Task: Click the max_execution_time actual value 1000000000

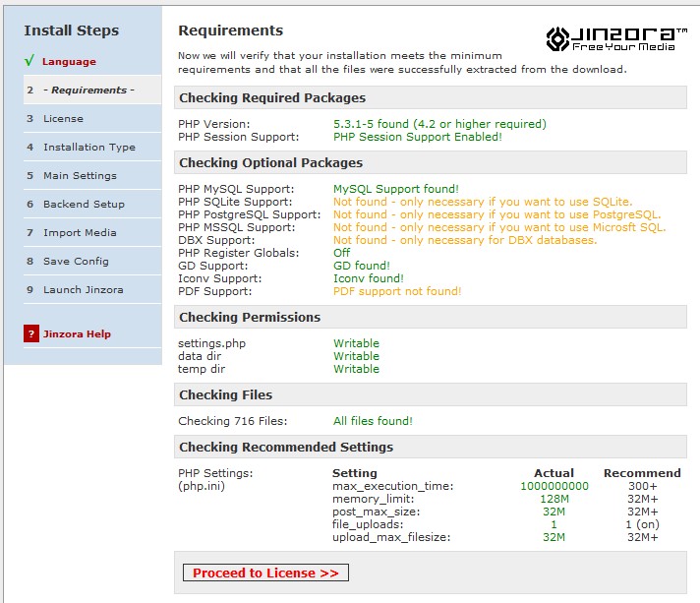Action: (554, 486)
